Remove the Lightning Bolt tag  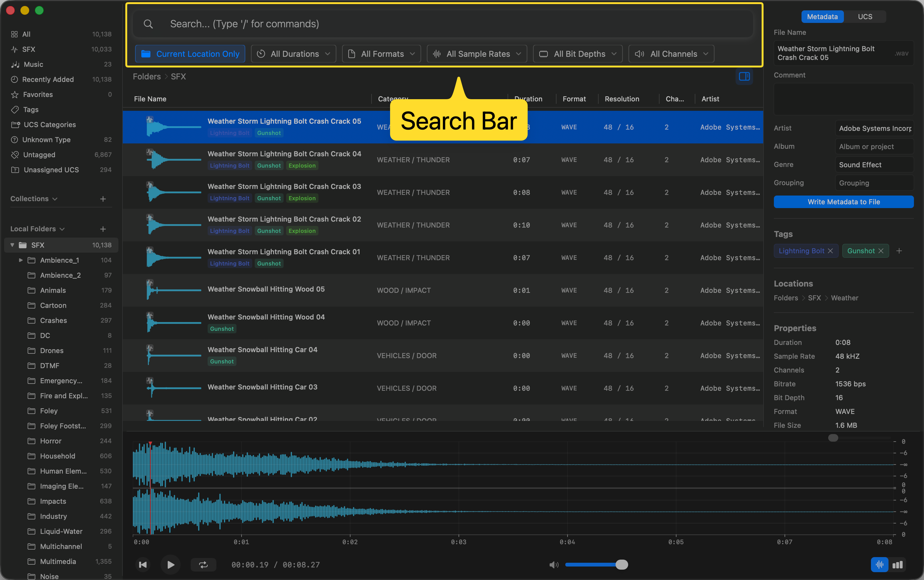830,251
